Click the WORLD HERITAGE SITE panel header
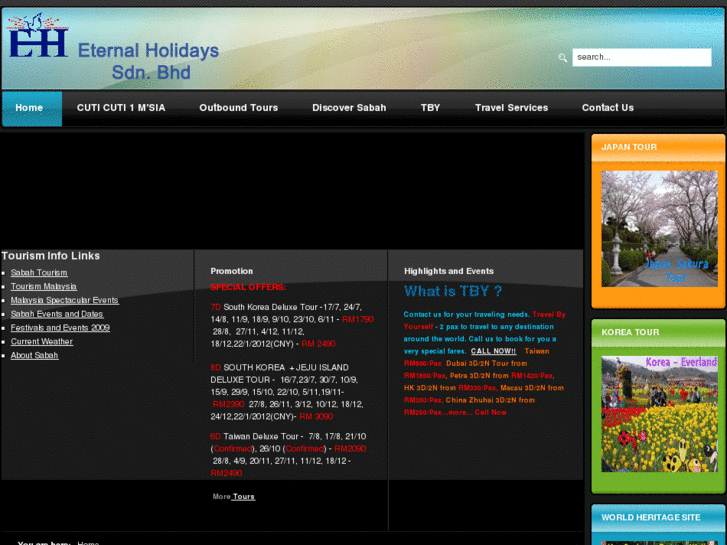Image resolution: width=727 pixels, height=545 pixels. [658, 518]
